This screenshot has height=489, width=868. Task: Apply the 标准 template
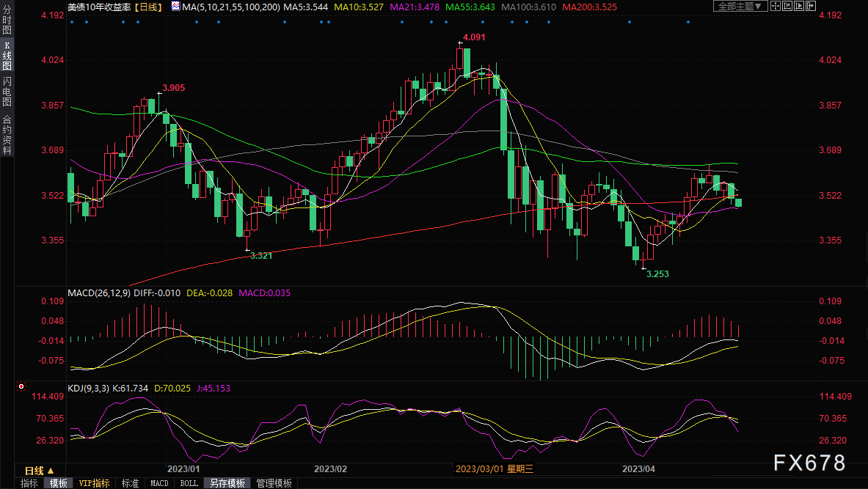(x=130, y=483)
